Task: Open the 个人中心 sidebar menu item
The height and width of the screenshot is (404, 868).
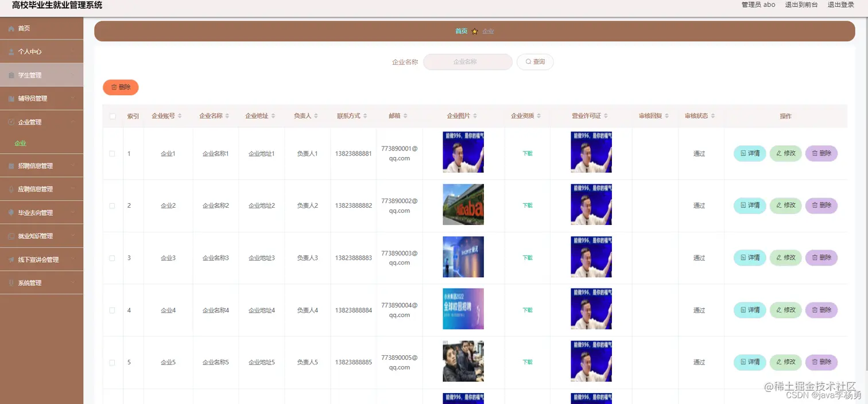Action: (41, 52)
